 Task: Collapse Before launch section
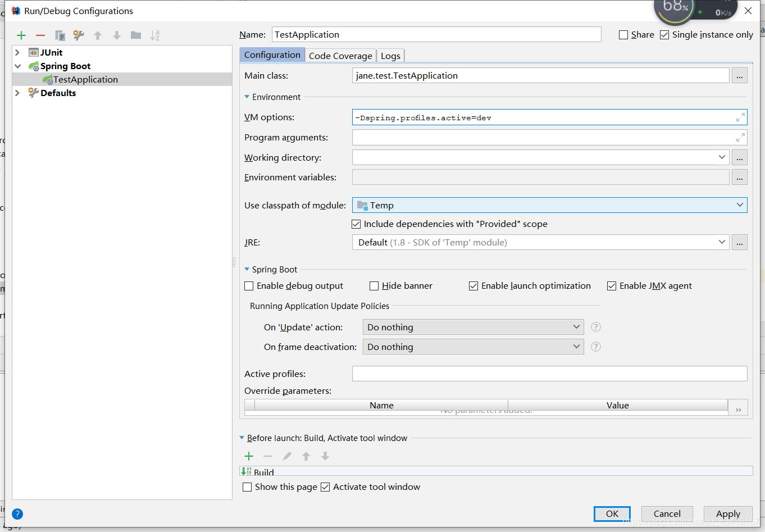(242, 438)
